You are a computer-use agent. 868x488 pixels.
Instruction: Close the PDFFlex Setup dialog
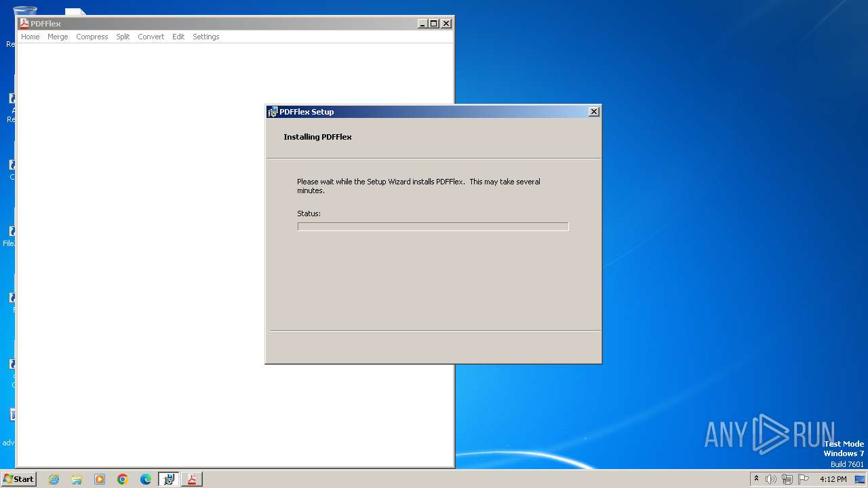[x=594, y=112]
